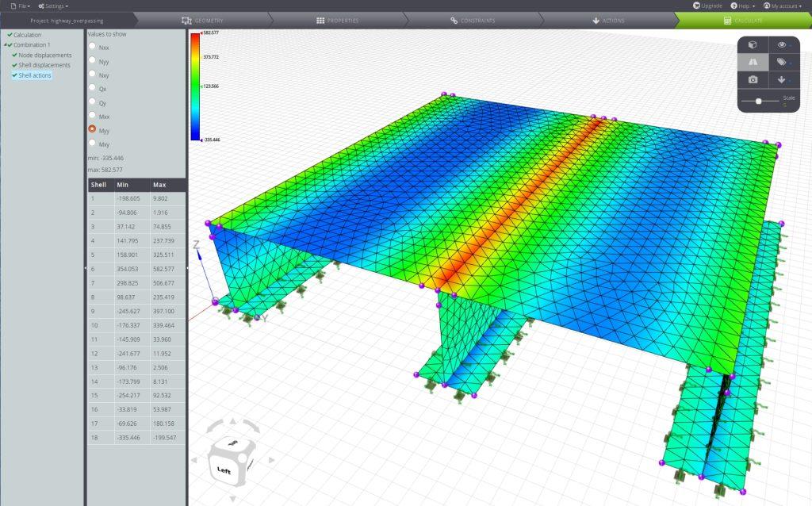Open the My account menu
The image size is (812, 506).
tap(783, 6)
